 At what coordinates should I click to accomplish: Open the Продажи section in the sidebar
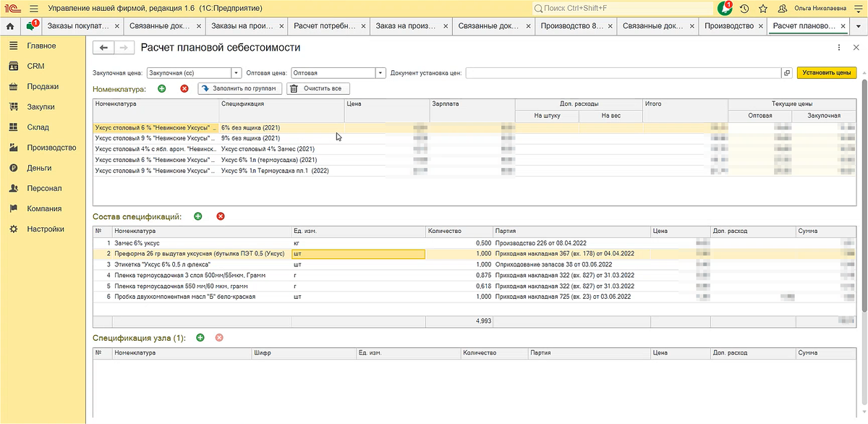[43, 86]
